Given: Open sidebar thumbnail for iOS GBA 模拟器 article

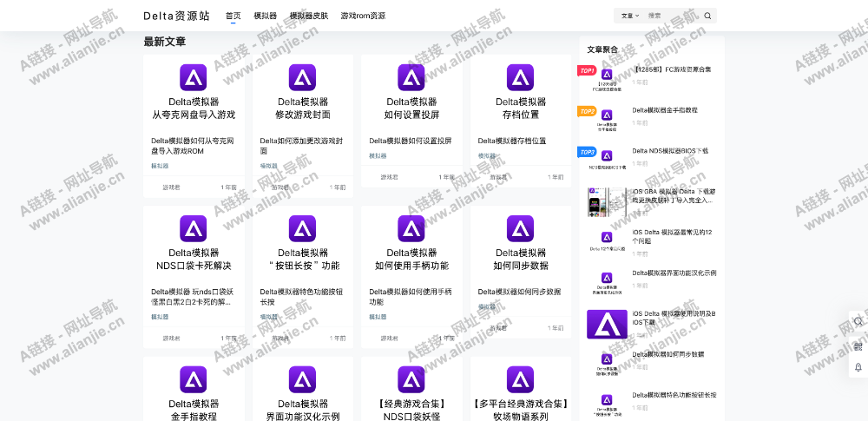Looking at the screenshot, I should (x=607, y=202).
